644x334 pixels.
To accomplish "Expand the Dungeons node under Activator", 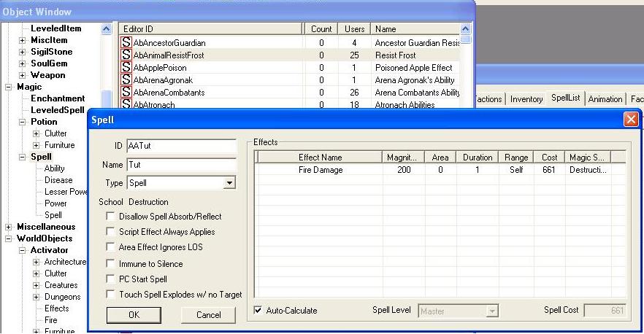I will tap(37, 297).
